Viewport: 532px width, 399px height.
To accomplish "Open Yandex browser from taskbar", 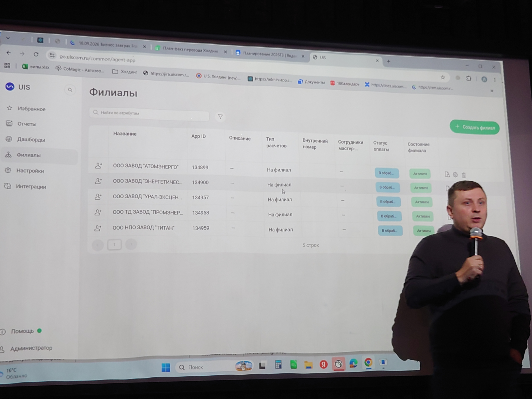I will point(323,365).
